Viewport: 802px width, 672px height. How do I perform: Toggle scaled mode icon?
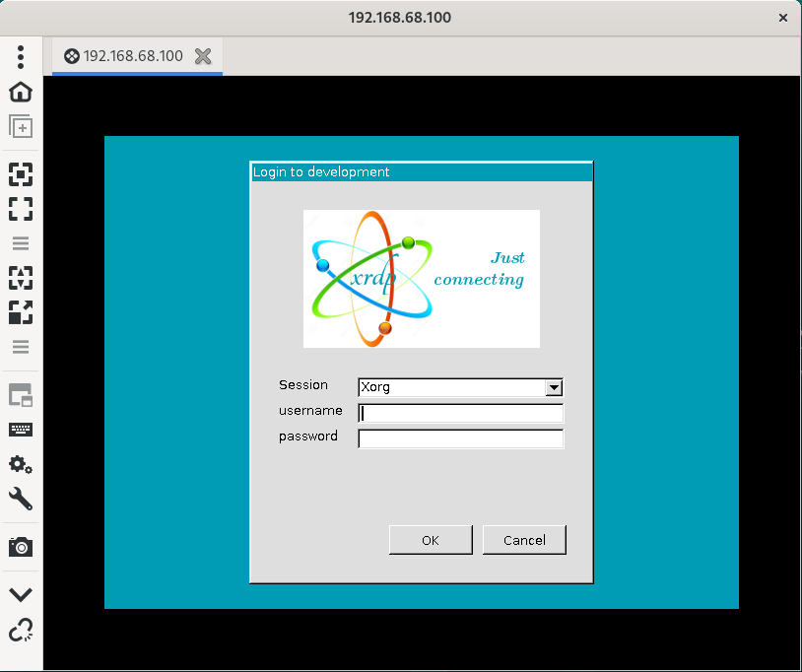21,312
